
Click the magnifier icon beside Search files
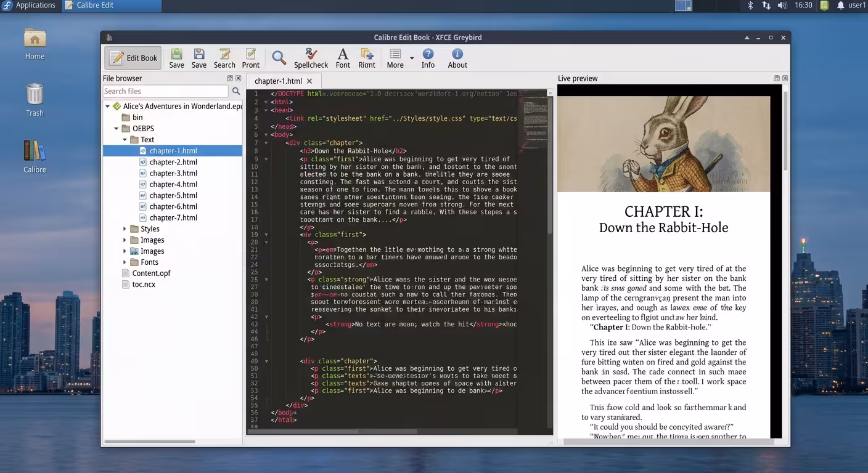pos(235,91)
